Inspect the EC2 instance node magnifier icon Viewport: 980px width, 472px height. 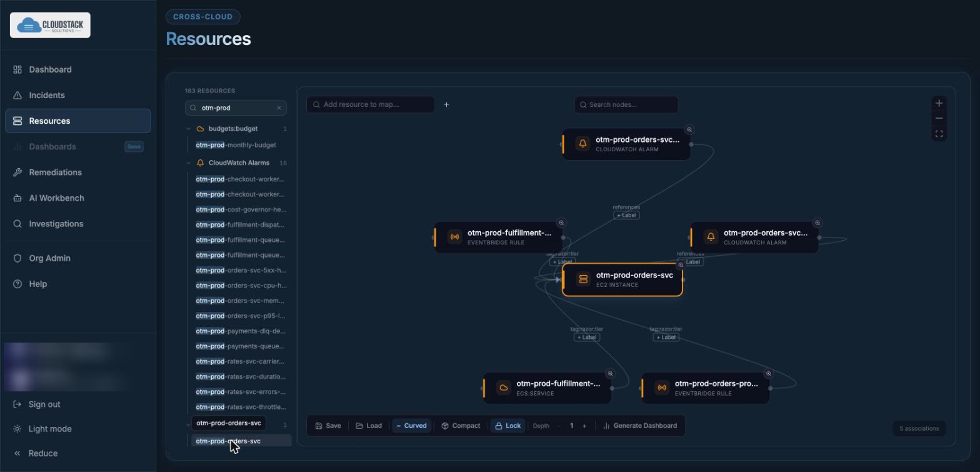point(681,265)
